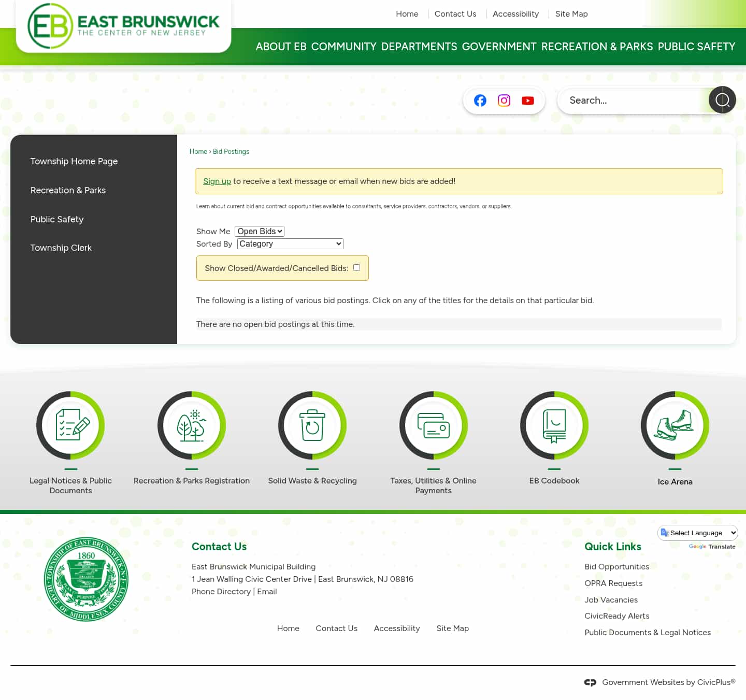Image resolution: width=746 pixels, height=700 pixels.
Task: Select Township Home Page in sidebar
Action: [x=74, y=161]
